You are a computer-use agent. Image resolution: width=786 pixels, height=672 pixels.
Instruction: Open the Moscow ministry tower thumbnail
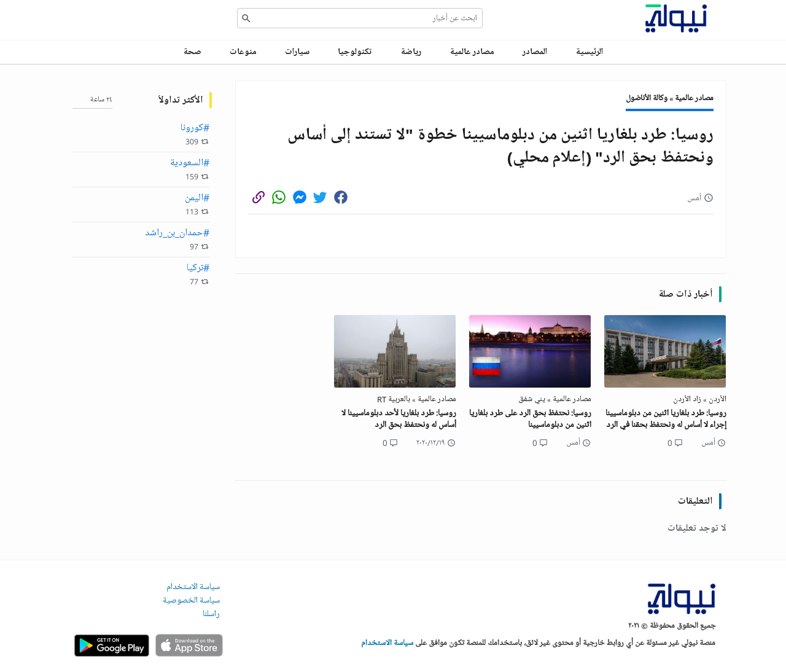(395, 351)
